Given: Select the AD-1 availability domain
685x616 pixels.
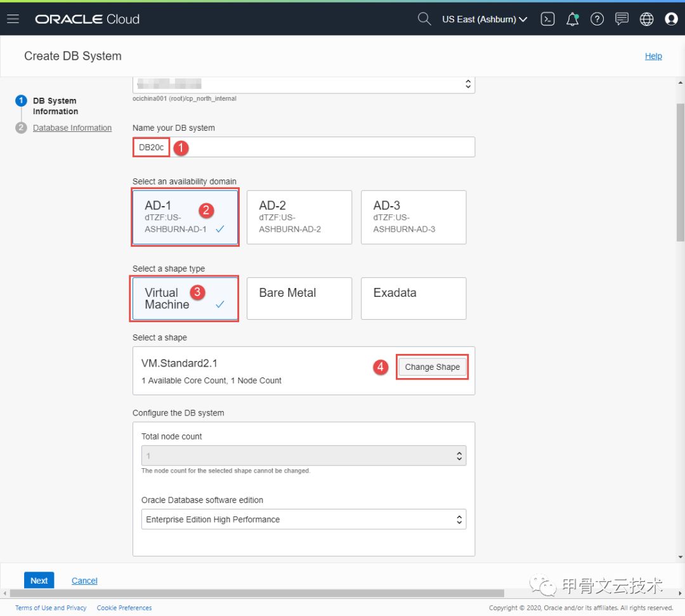Looking at the screenshot, I should pos(185,217).
